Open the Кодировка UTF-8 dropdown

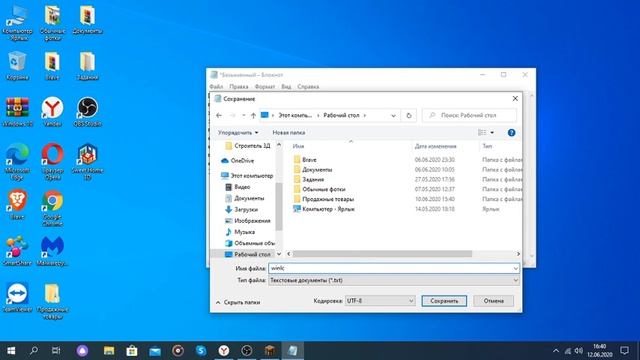[x=380, y=301]
